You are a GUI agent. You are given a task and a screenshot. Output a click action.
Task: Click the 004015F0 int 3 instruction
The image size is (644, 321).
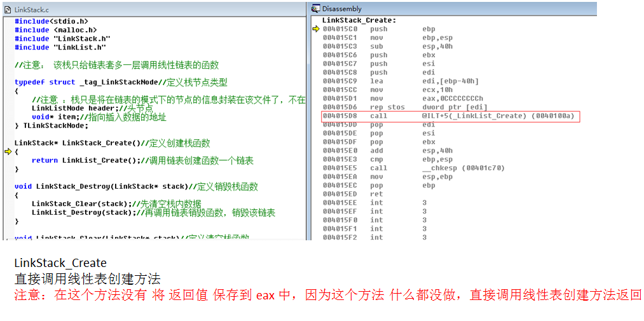pos(374,219)
